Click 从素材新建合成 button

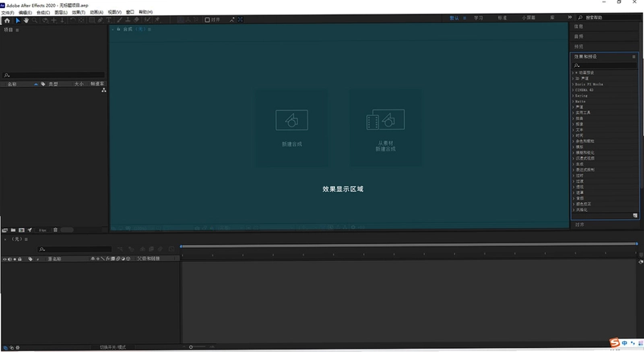tap(386, 128)
